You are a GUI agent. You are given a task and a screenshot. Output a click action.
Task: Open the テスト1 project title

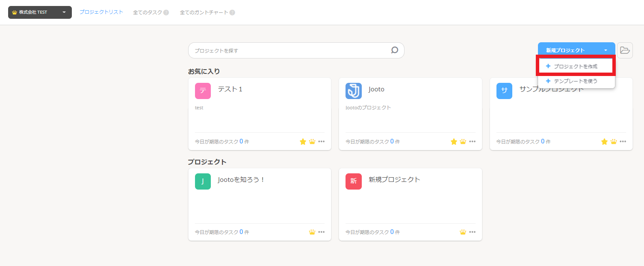coord(230,89)
